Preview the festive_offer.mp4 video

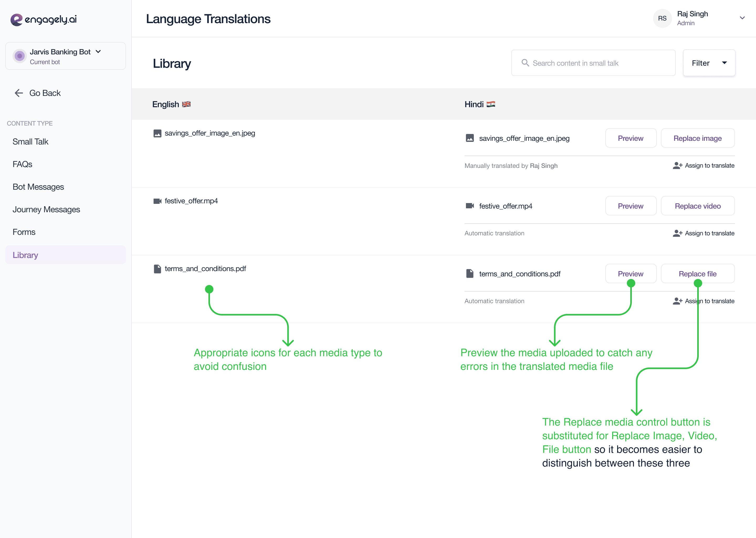point(630,206)
